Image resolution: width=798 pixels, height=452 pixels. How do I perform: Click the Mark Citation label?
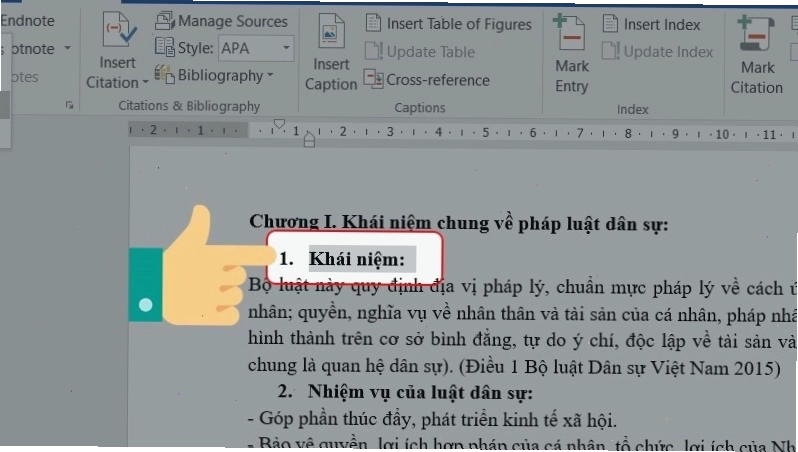[x=757, y=77]
